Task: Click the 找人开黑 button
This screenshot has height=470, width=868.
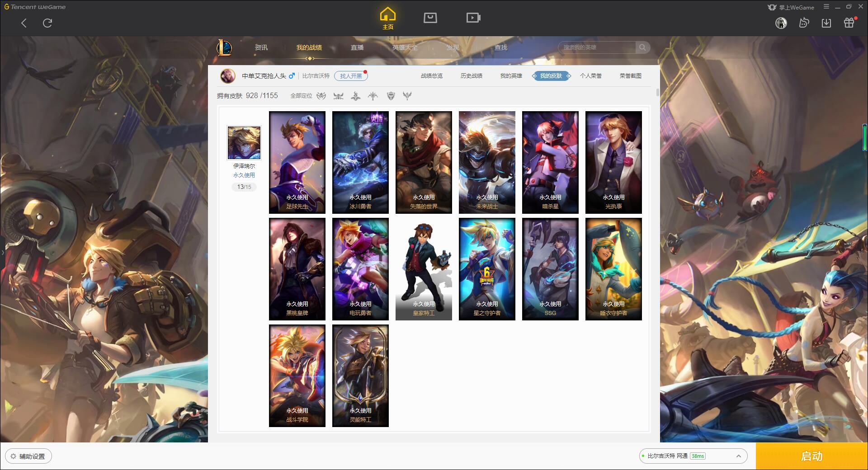Action: pyautogui.click(x=351, y=76)
